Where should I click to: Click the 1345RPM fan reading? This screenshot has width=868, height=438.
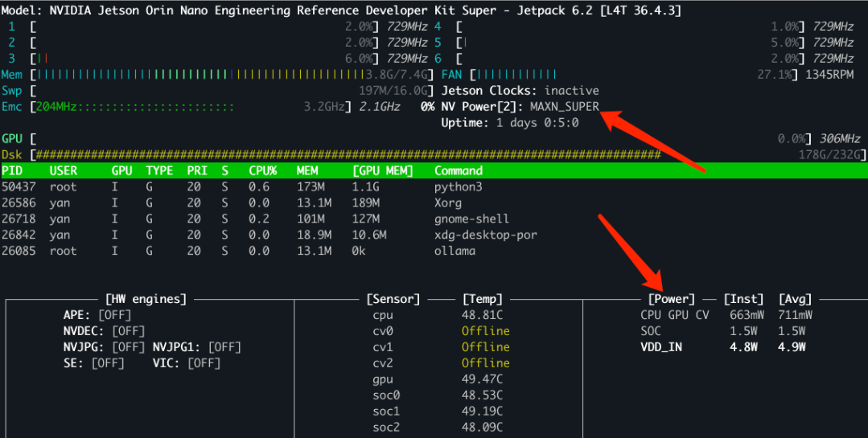point(829,75)
